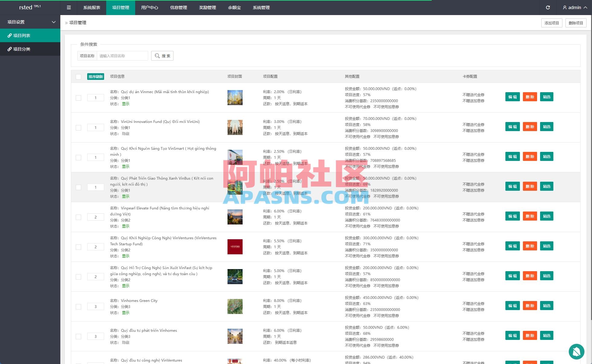Toggle 显示 status on Quỹ dự án Vinmec

tap(126, 103)
